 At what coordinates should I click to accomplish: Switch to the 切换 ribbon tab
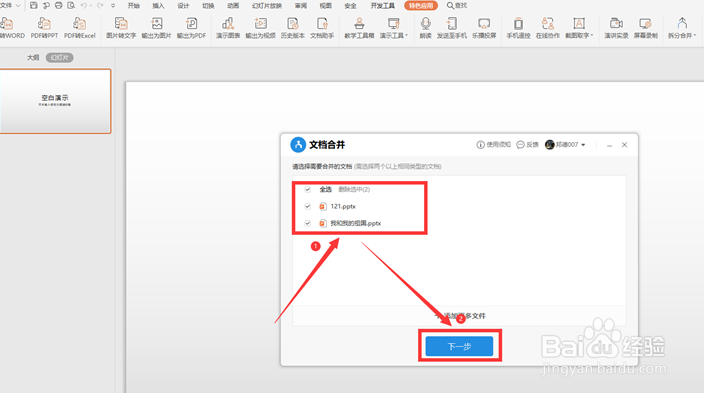[x=208, y=5]
